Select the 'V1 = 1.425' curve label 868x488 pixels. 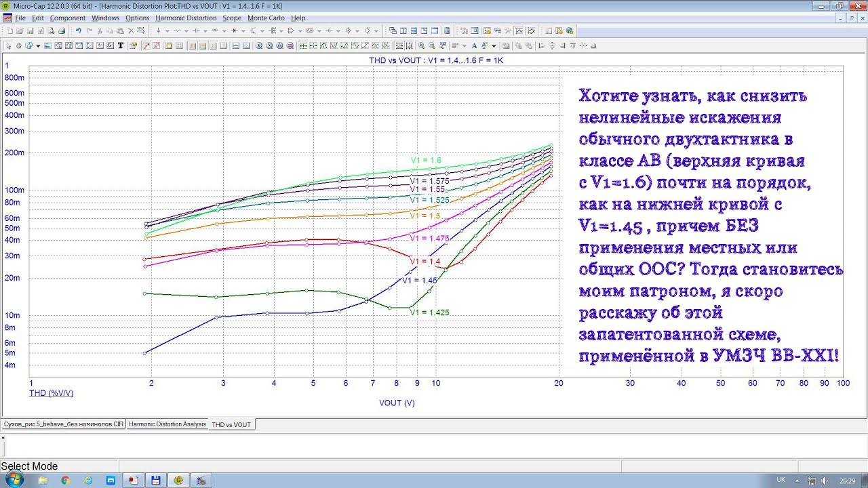click(x=430, y=312)
